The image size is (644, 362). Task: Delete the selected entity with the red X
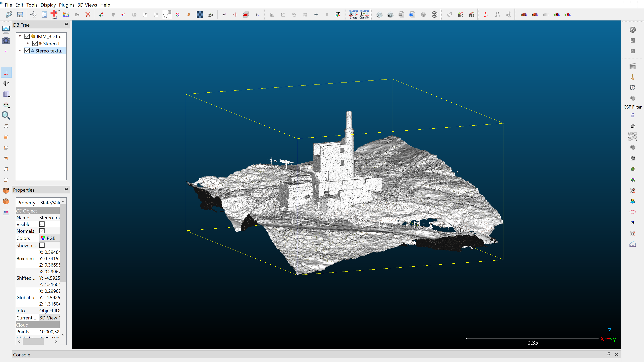(88, 15)
